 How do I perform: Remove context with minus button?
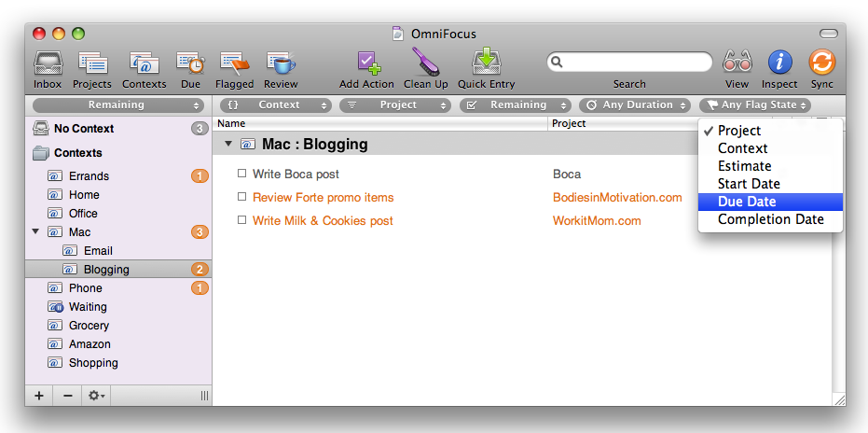click(x=68, y=396)
